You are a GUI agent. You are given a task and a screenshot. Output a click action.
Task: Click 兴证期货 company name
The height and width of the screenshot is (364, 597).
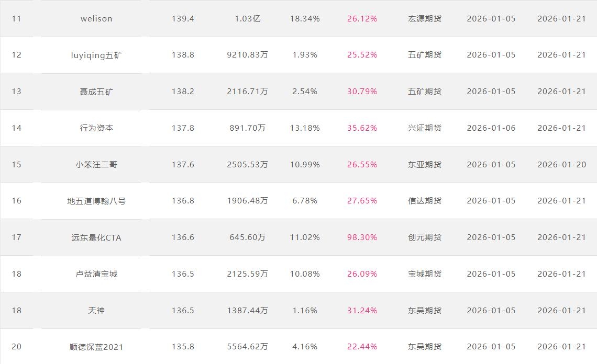click(x=425, y=128)
